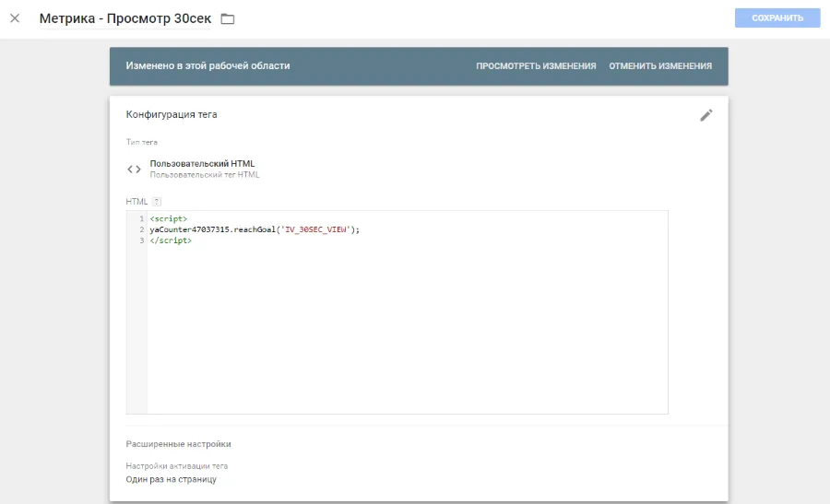
Task: Open the HTML field help question mark
Action: (157, 201)
